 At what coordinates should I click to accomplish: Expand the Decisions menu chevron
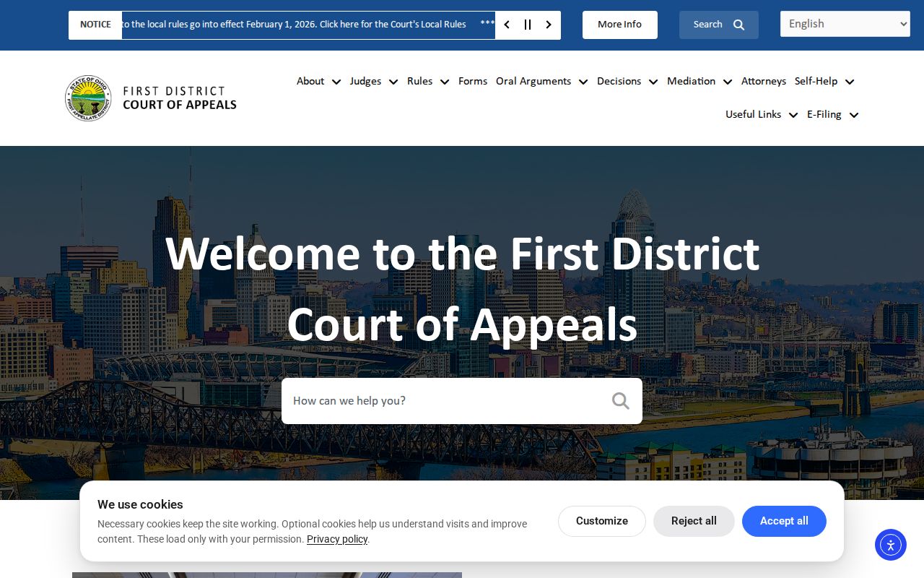pos(653,82)
